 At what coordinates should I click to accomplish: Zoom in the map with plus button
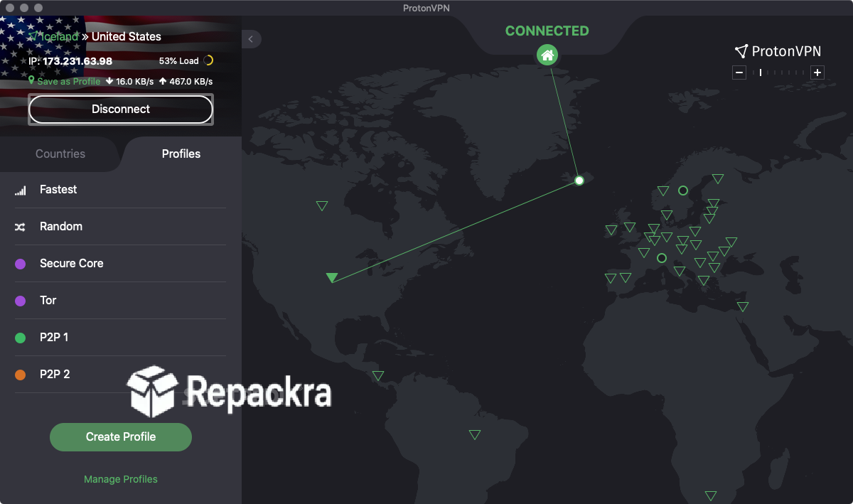coord(817,73)
